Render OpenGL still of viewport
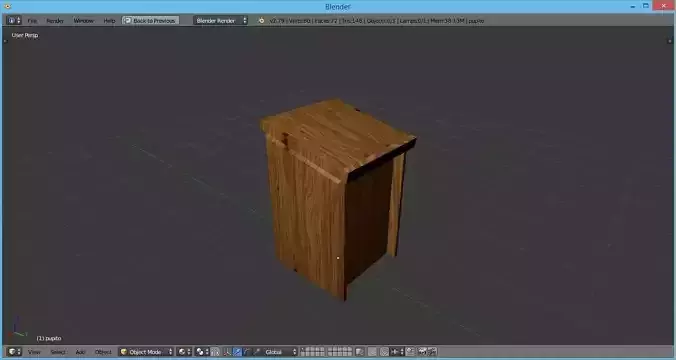Screen dimensions: 676x360 (422, 352)
